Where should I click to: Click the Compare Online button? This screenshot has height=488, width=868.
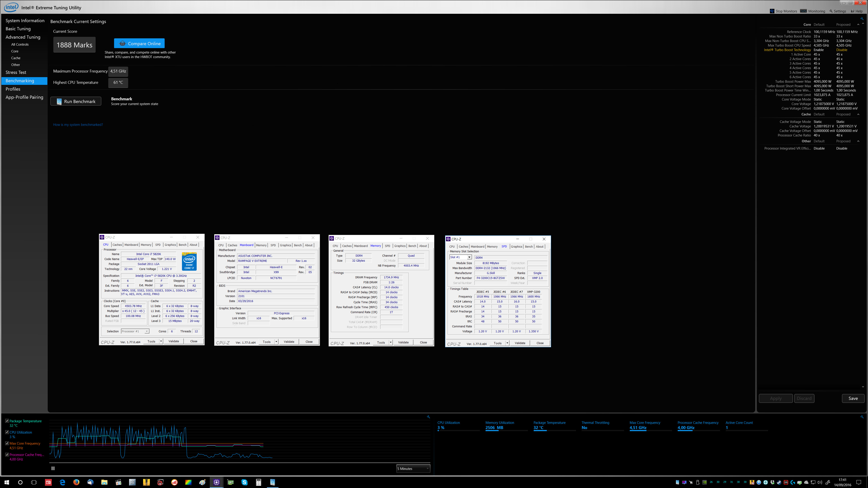pyautogui.click(x=139, y=43)
